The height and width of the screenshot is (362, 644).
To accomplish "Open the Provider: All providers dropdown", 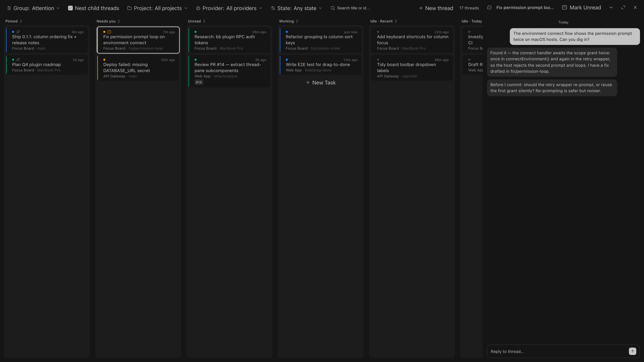I will click(229, 8).
